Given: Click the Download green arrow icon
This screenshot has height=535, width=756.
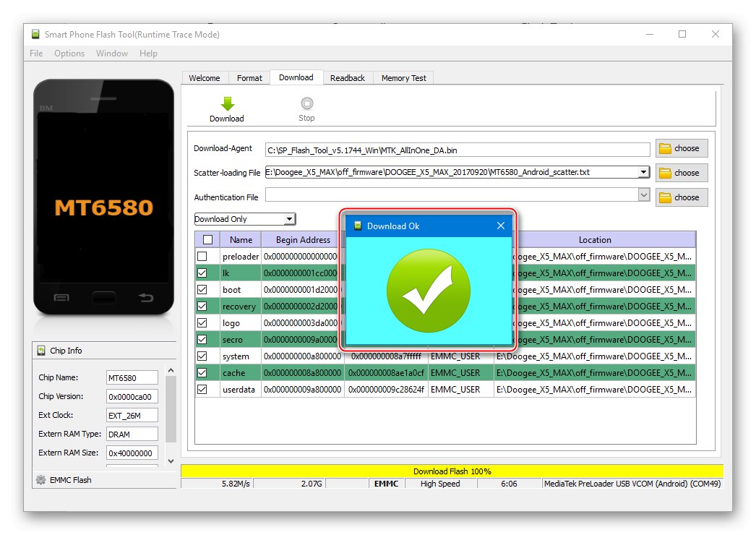Looking at the screenshot, I should point(226,103).
